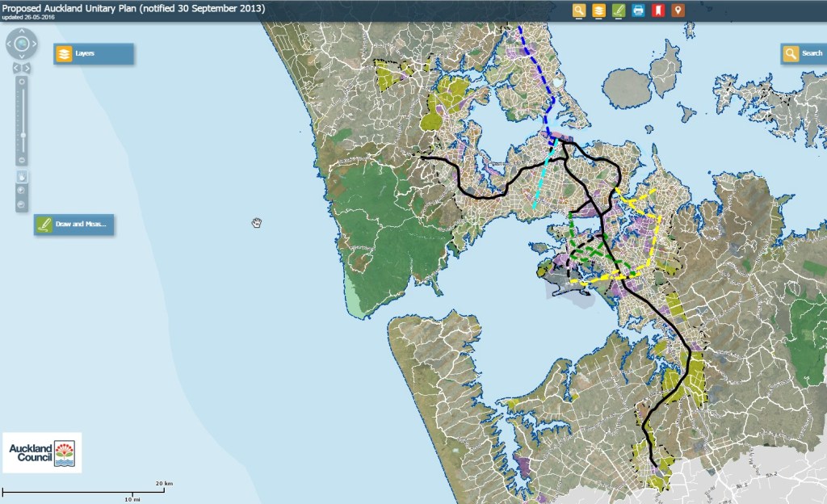Click the blue Print icon
Screen dimensions: 827x504
(x=638, y=10)
